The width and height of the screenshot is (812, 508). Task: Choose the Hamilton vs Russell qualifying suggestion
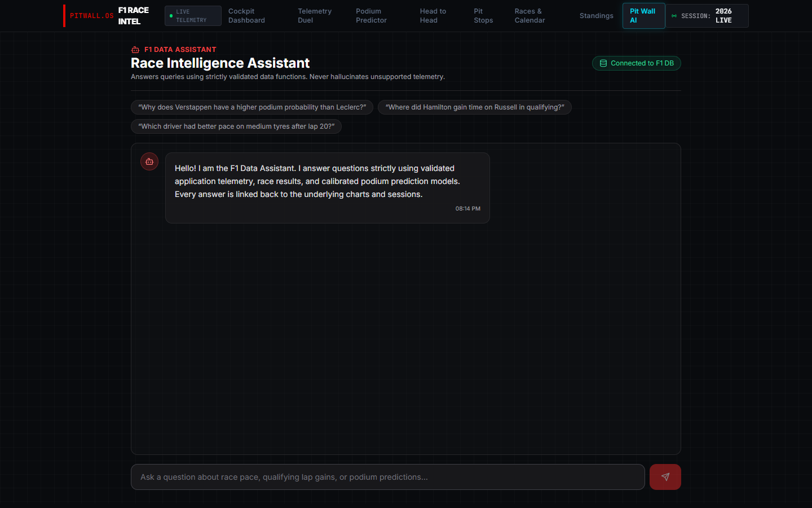pyautogui.click(x=475, y=107)
